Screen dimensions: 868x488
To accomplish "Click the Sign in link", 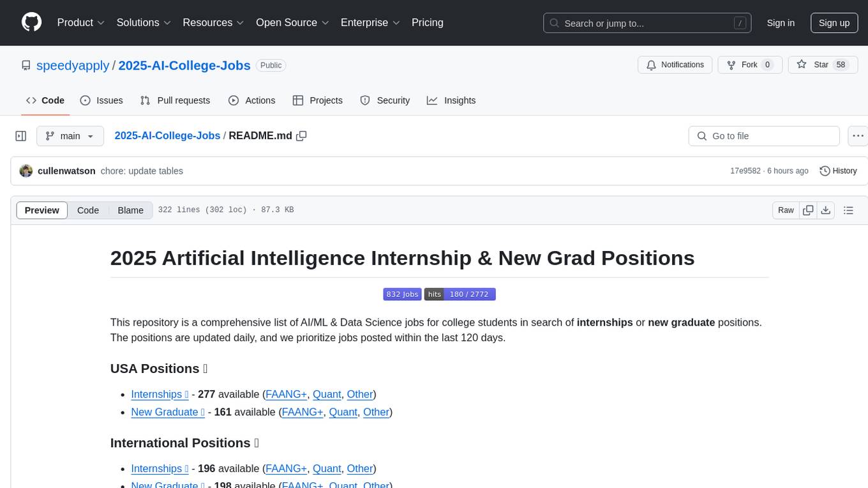I will coord(781,23).
